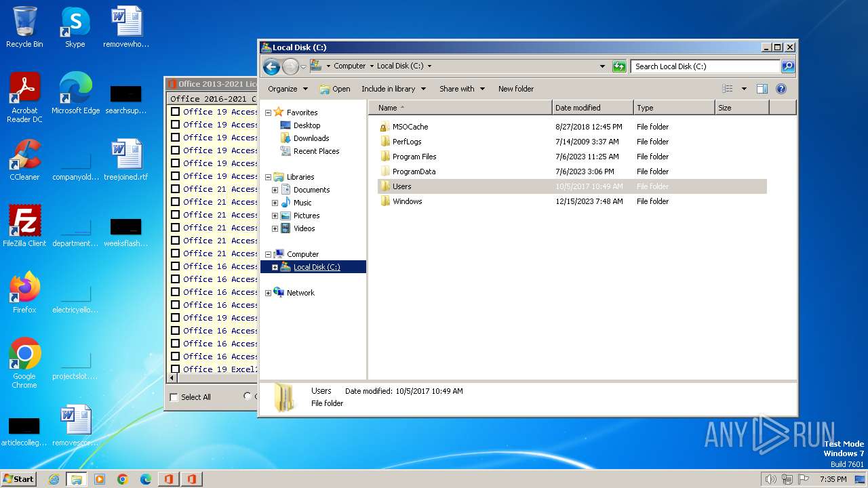This screenshot has height=488, width=868.
Task: Collapse the Favorites tree
Action: (x=268, y=113)
